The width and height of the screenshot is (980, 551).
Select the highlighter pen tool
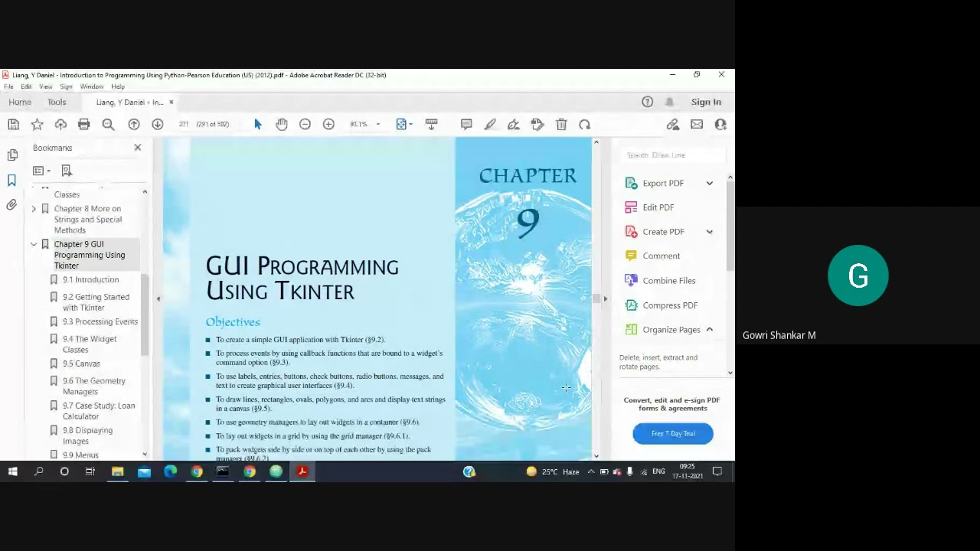click(490, 125)
